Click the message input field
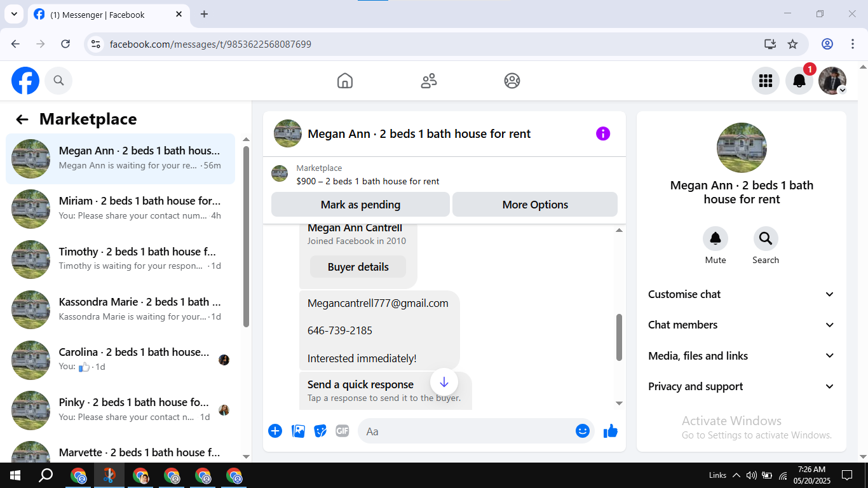Screen dimensions: 868x488 (x=477, y=431)
